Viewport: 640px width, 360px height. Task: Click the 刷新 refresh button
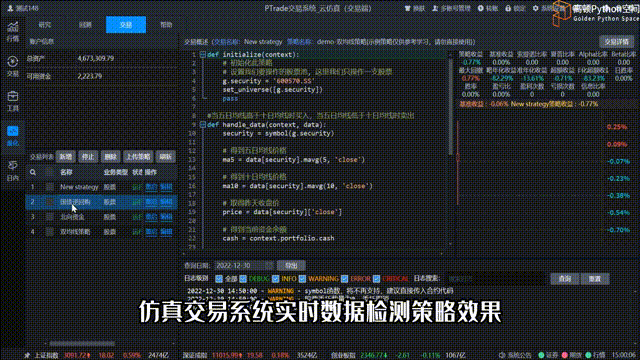pyautogui.click(x=165, y=157)
